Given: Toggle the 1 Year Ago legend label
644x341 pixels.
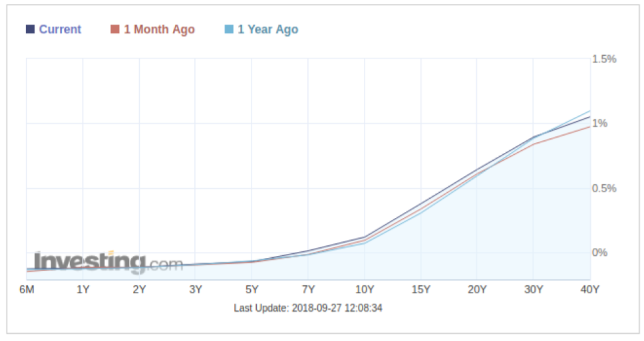Looking at the screenshot, I should point(267,29).
